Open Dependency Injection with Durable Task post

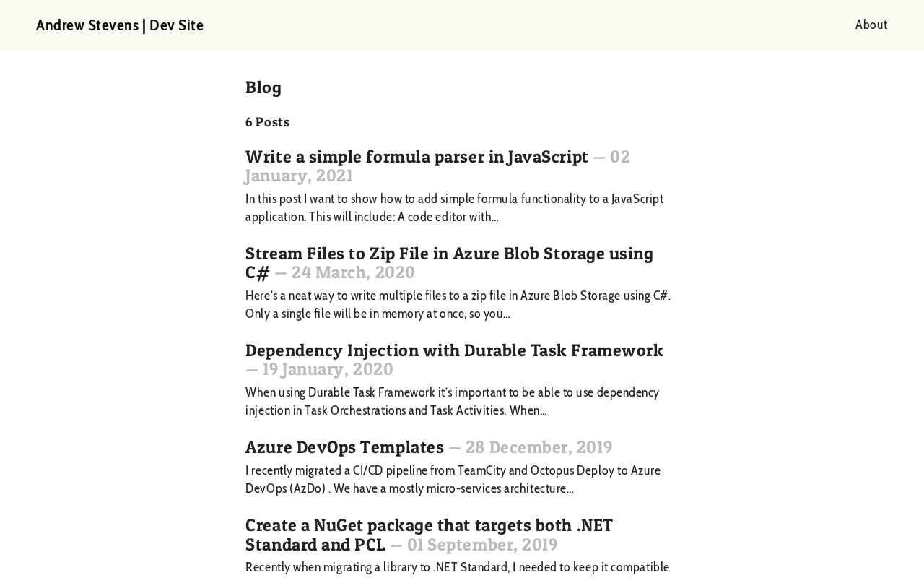point(453,350)
